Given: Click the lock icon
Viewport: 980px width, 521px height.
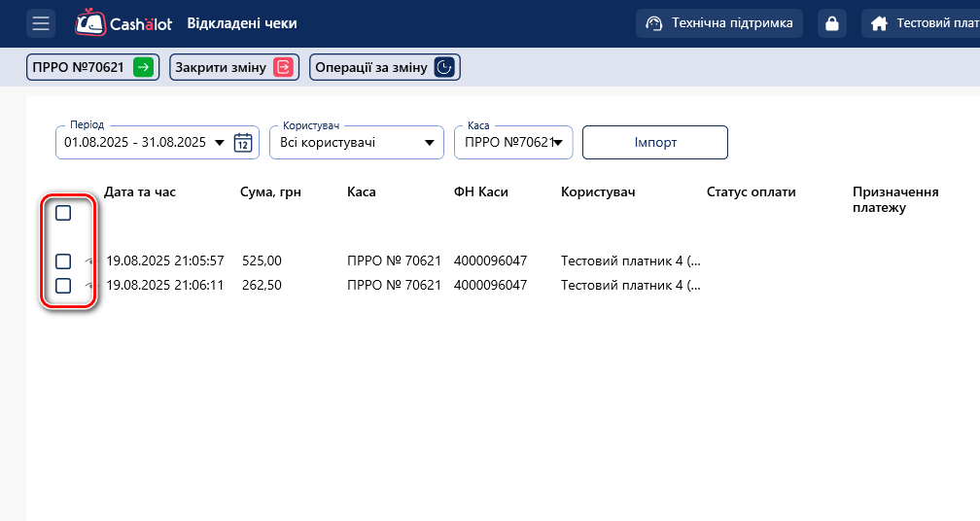Looking at the screenshot, I should pos(831,23).
